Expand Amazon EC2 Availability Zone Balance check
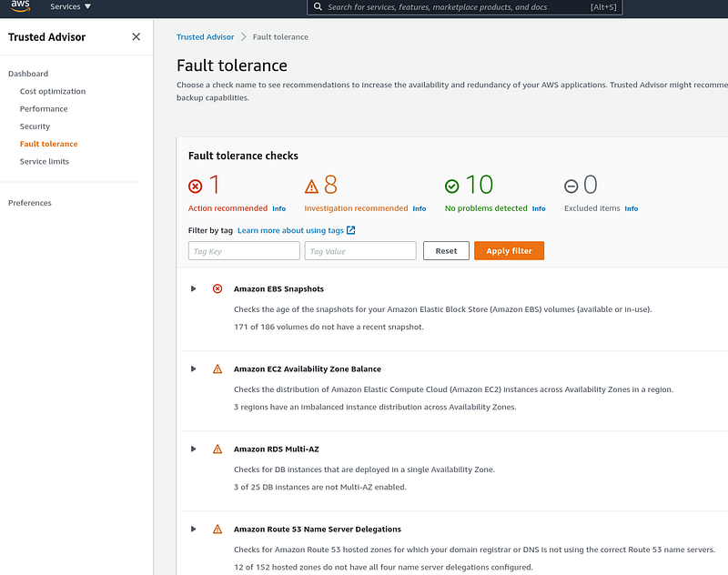The image size is (728, 575). [x=193, y=369]
